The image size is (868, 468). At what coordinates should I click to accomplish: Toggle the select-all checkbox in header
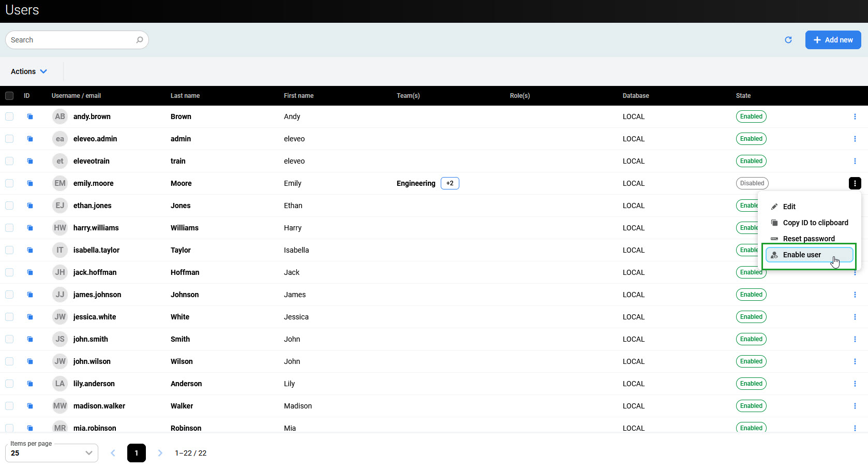coord(9,96)
